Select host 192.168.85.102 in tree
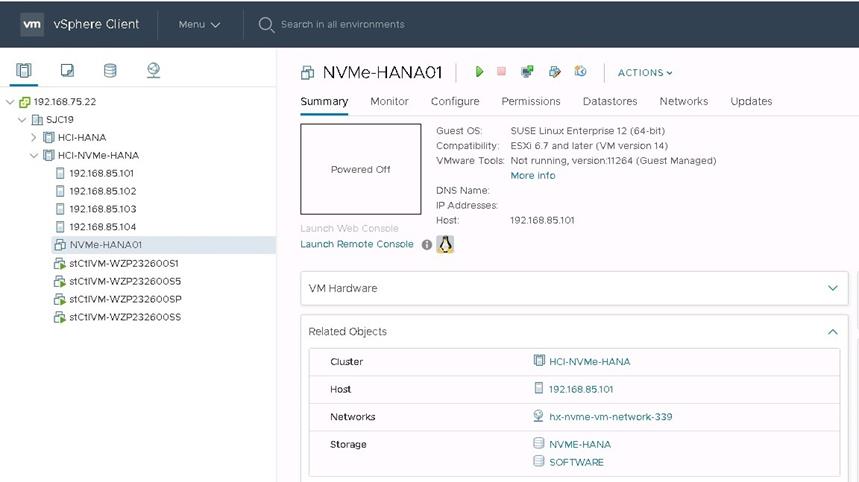This screenshot has height=482, width=859. pyautogui.click(x=102, y=191)
